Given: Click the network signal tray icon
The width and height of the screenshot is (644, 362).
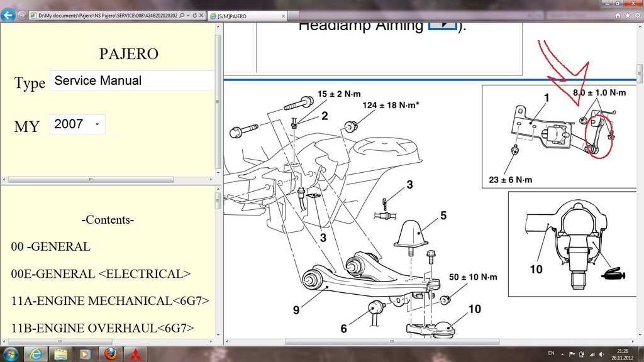Looking at the screenshot, I should [591, 354].
